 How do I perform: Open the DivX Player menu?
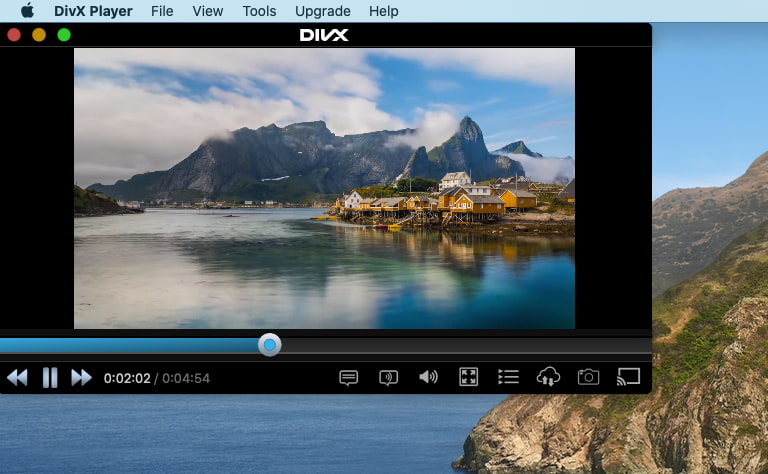[x=93, y=11]
